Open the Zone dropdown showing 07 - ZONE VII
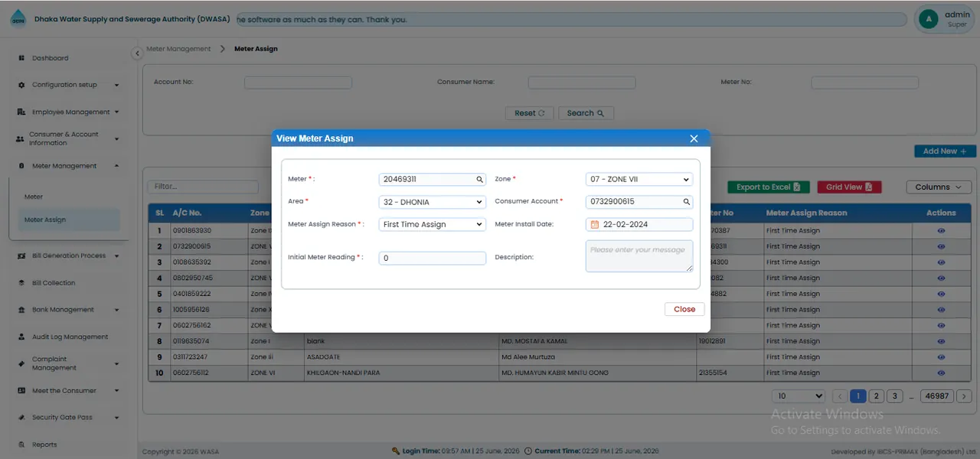This screenshot has height=459, width=980. (639, 180)
